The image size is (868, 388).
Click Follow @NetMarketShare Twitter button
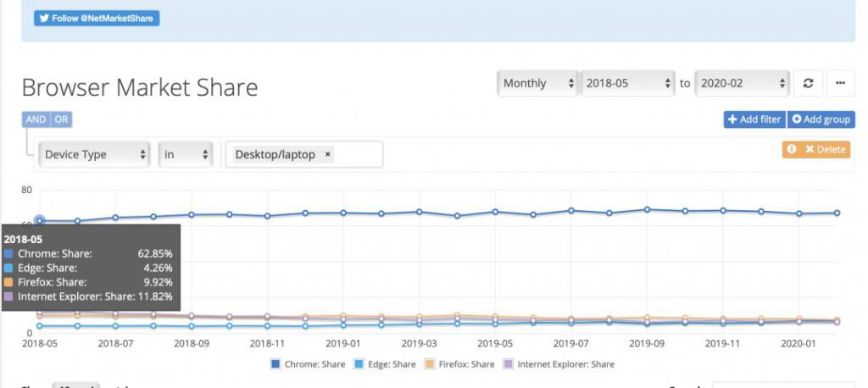(97, 19)
